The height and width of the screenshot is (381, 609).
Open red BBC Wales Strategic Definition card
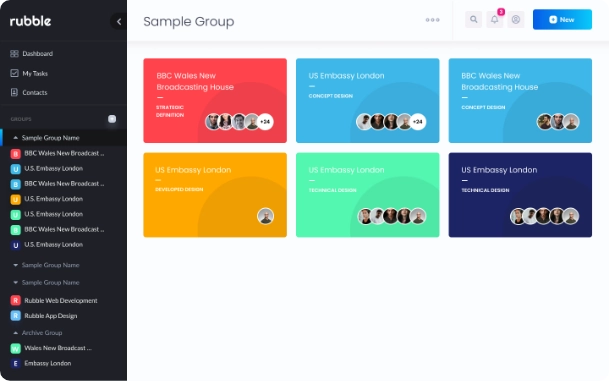tap(215, 101)
